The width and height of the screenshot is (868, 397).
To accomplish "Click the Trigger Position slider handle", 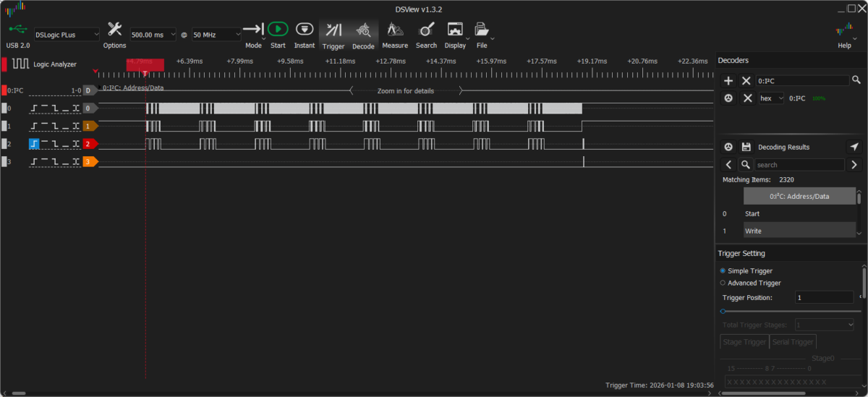I will point(723,311).
